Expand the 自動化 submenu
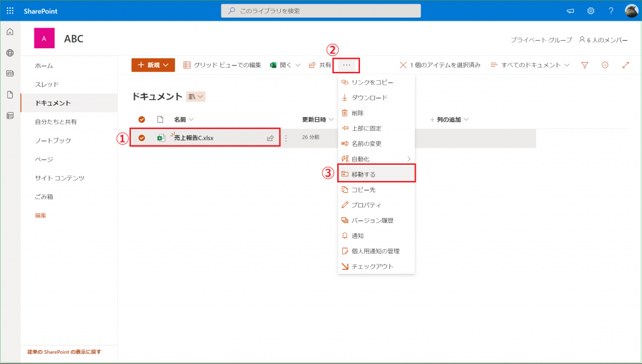 coord(376,159)
